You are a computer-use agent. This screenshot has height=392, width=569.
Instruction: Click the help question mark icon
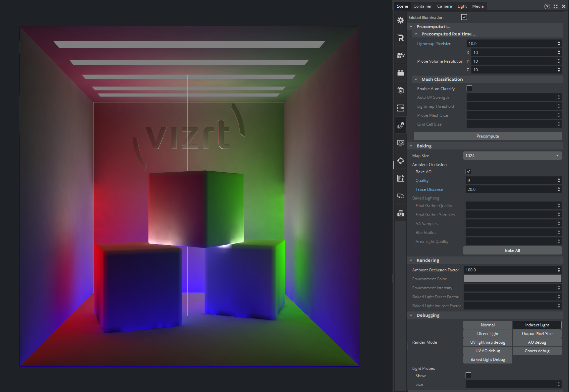click(x=547, y=6)
